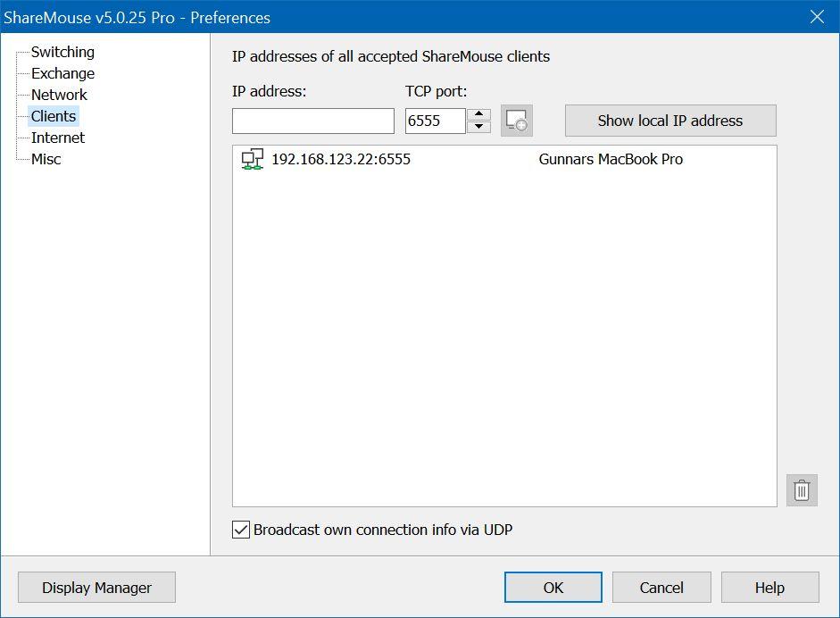Open the Internet preferences page
840x618 pixels.
58,138
